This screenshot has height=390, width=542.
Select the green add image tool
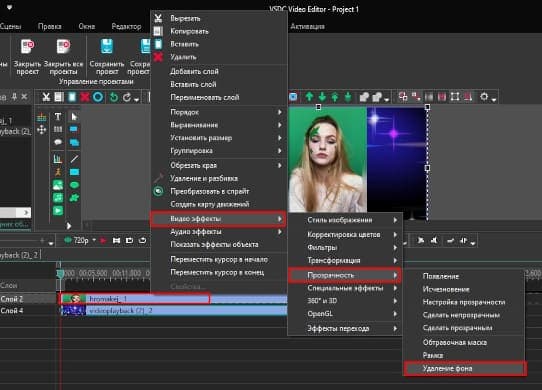point(58,185)
